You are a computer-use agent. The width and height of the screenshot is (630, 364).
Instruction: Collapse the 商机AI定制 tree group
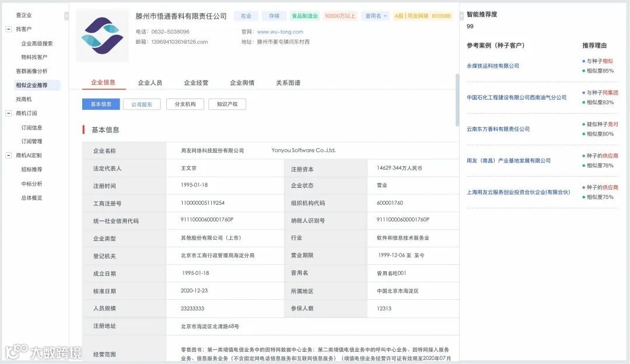pyautogui.click(x=8, y=156)
